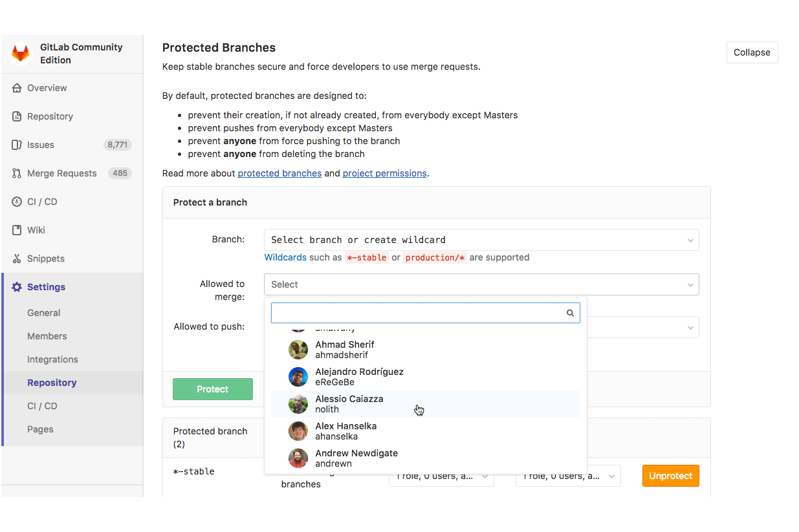Expand the Branch wildcard dropdown

coord(481,240)
